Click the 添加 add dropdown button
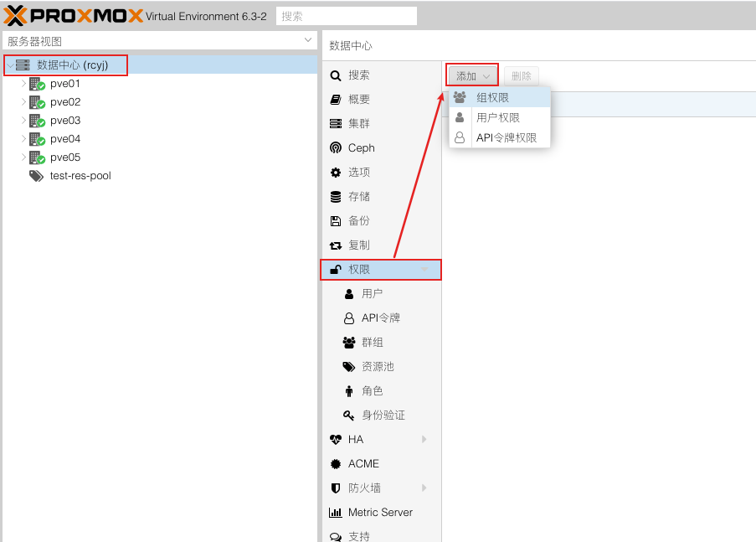Viewport: 756px width, 542px height. point(472,75)
